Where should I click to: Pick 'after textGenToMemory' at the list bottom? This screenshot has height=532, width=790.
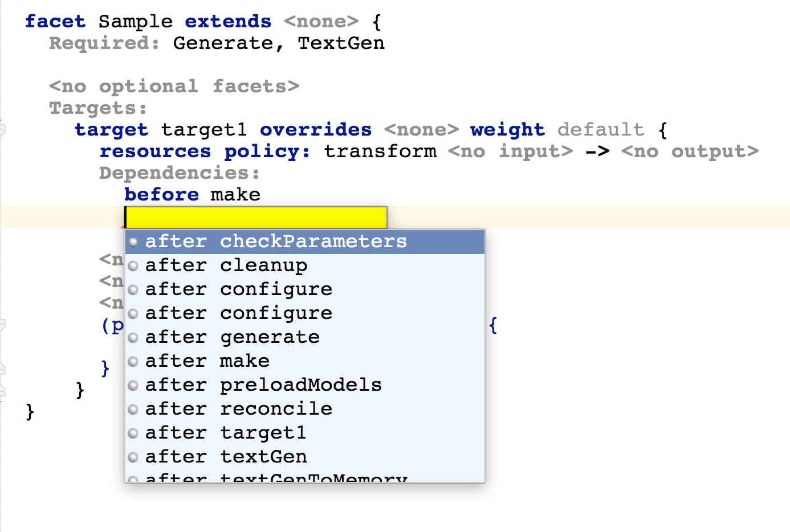tap(276, 478)
